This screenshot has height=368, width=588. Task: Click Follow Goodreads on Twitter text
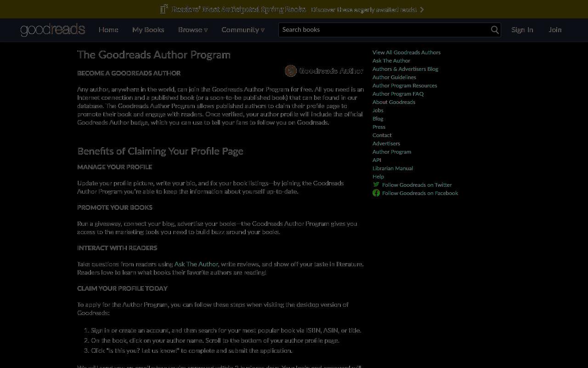point(417,185)
